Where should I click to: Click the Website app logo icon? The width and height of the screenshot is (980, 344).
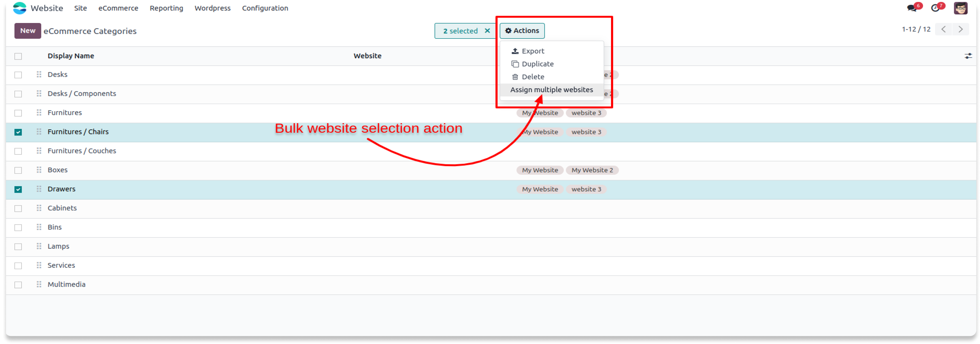(19, 8)
